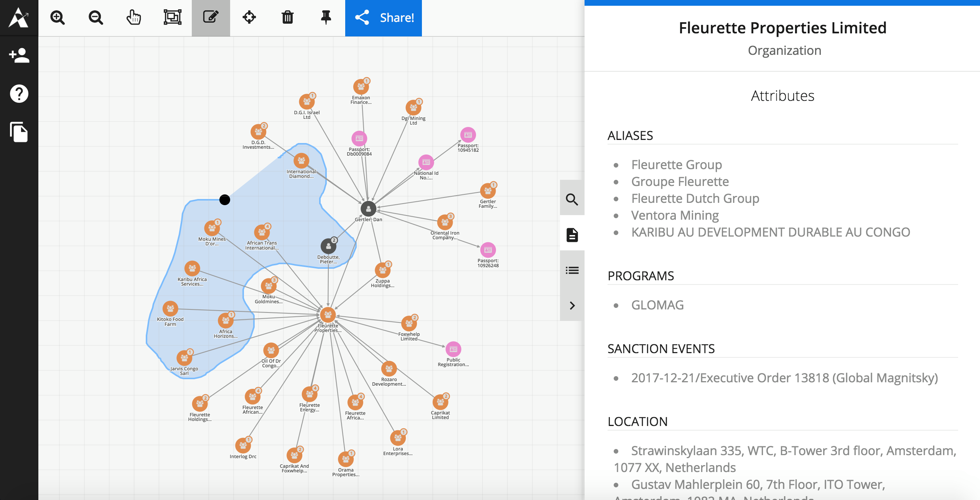Collapse panel using chevron arrow

572,306
